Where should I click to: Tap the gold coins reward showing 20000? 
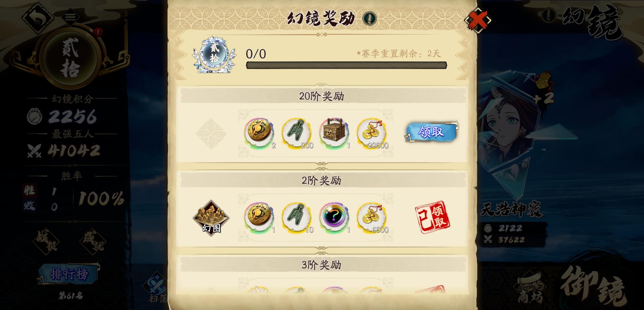pos(372,132)
